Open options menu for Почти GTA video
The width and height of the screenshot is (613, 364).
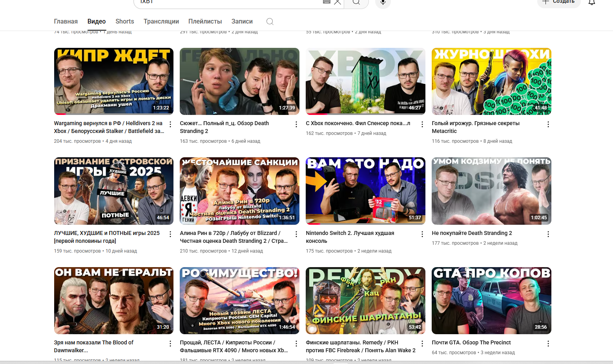coord(548,344)
